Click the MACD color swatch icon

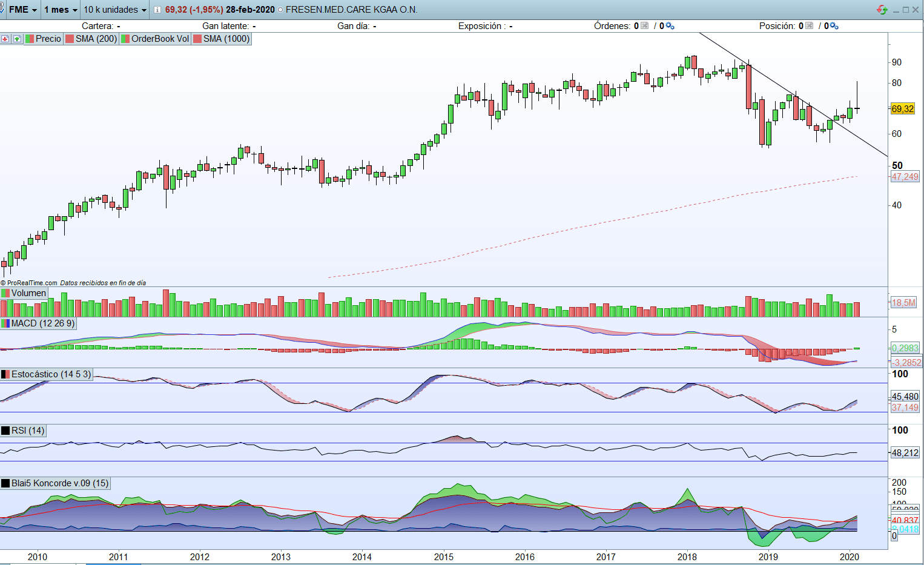click(x=5, y=323)
